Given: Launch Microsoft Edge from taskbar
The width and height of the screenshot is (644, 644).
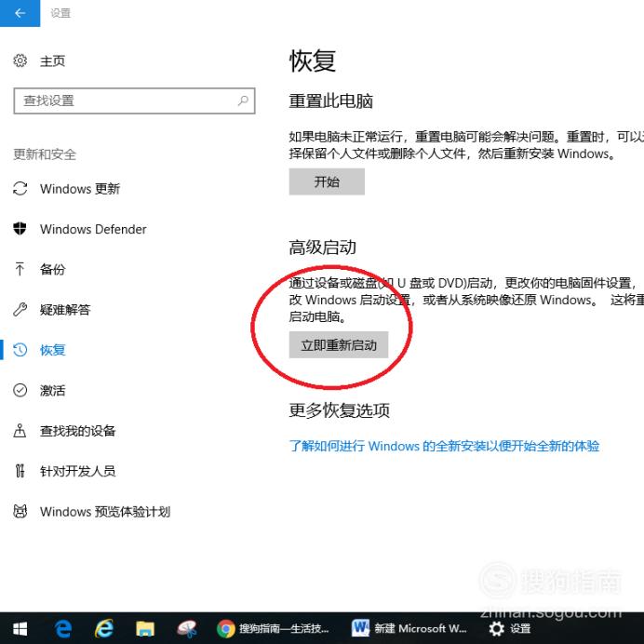Looking at the screenshot, I should click(x=63, y=628).
